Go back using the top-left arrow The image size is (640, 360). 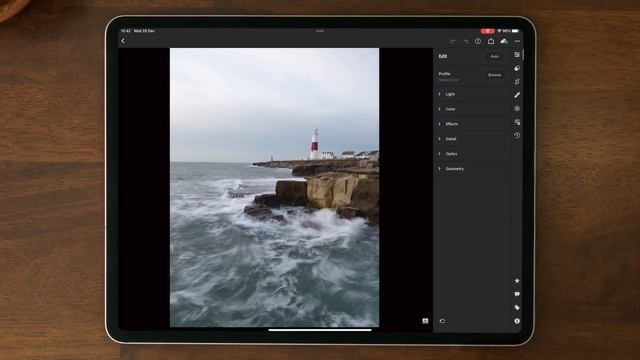point(123,41)
